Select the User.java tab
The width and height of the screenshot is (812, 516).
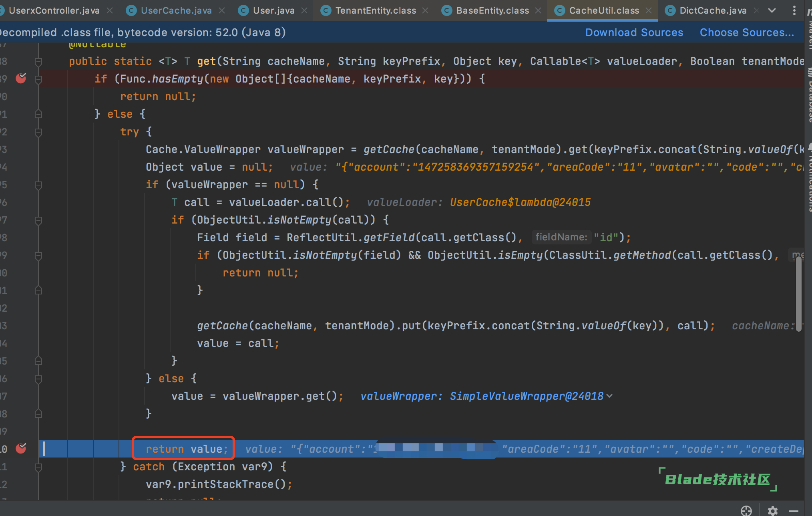click(x=267, y=10)
